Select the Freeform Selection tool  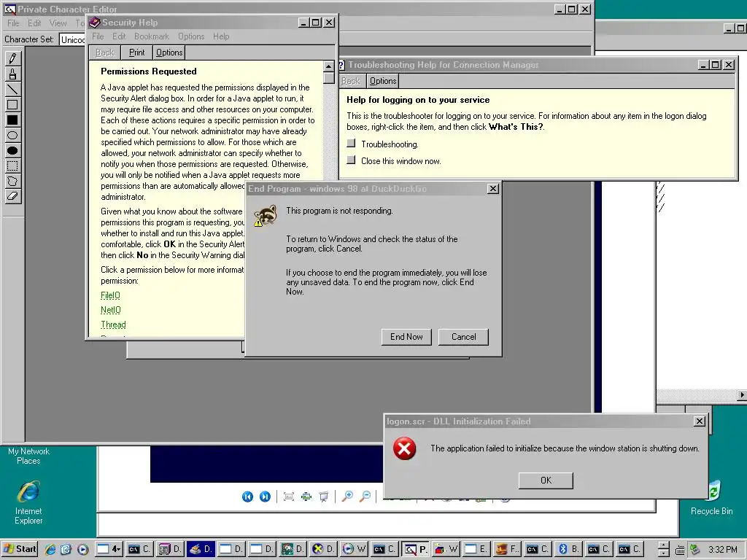click(12, 181)
